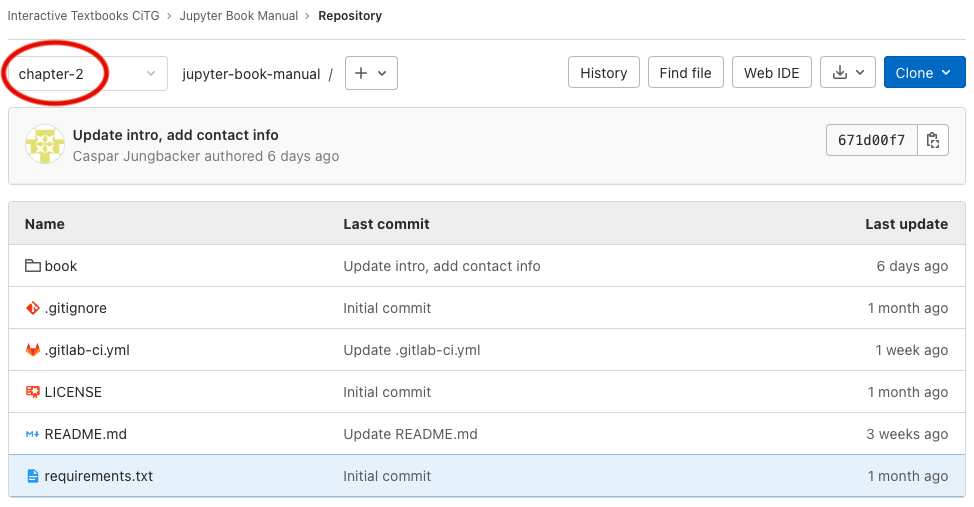Open the commit History

[x=603, y=73]
